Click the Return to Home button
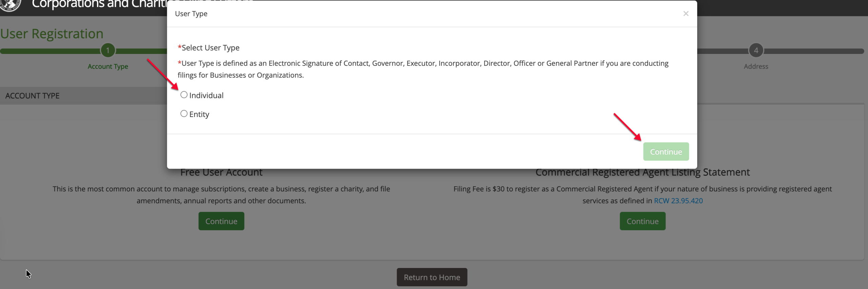Viewport: 868px width, 289px height. [432, 277]
